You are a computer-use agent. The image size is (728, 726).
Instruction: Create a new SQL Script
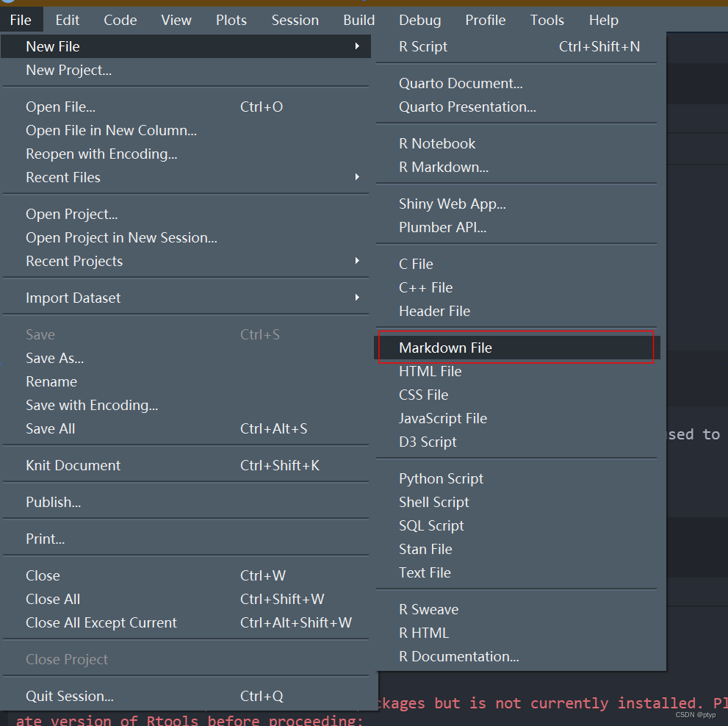(x=516, y=525)
